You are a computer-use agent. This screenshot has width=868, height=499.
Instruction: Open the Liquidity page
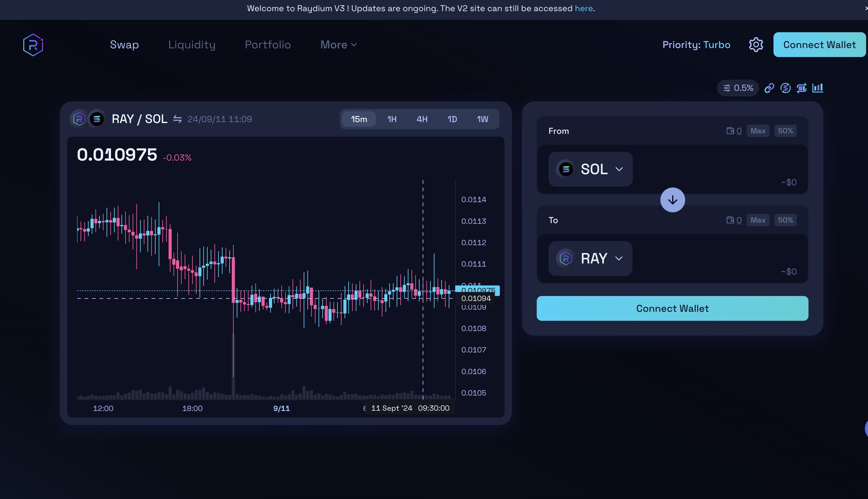click(x=192, y=45)
